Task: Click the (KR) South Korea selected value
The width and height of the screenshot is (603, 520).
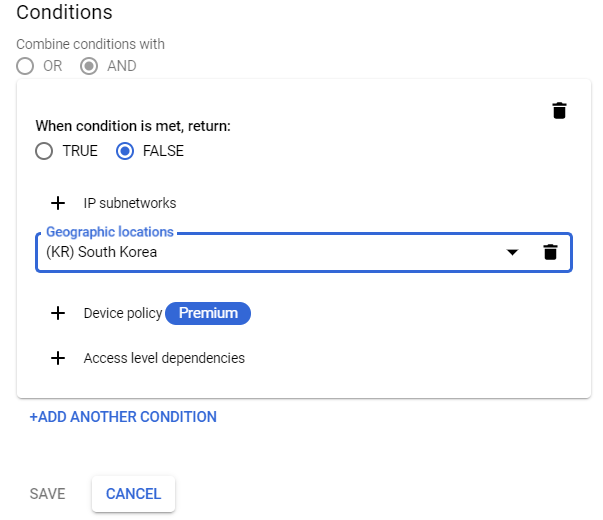Action: pos(102,252)
